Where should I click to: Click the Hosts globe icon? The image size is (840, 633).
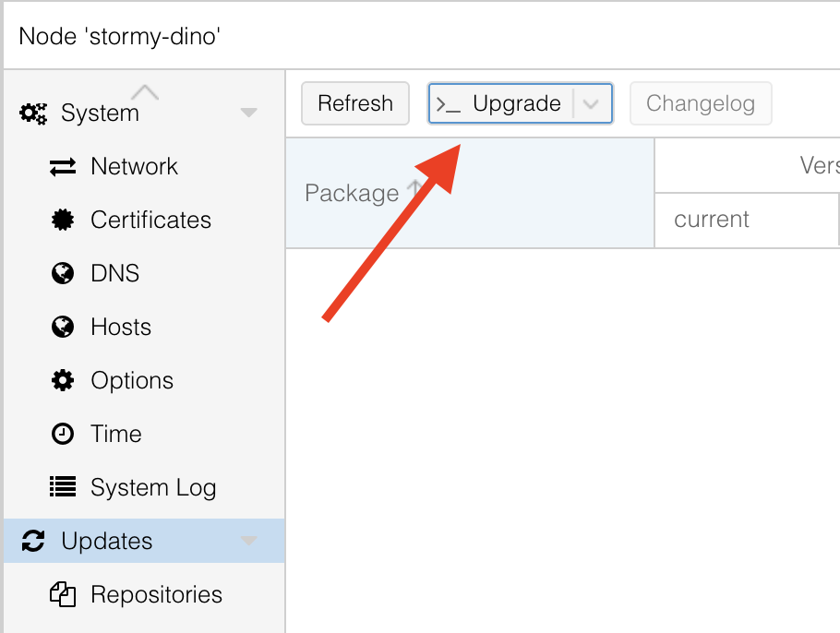tap(63, 327)
